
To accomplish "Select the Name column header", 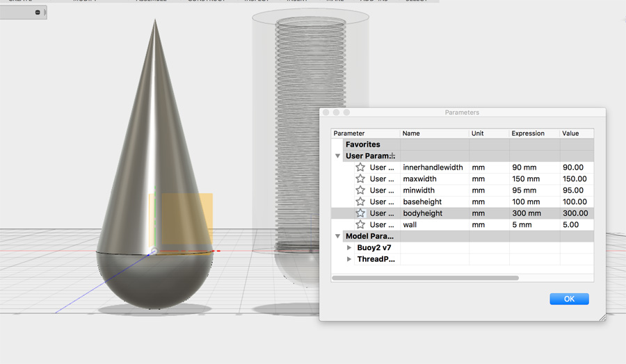I will click(x=434, y=133).
